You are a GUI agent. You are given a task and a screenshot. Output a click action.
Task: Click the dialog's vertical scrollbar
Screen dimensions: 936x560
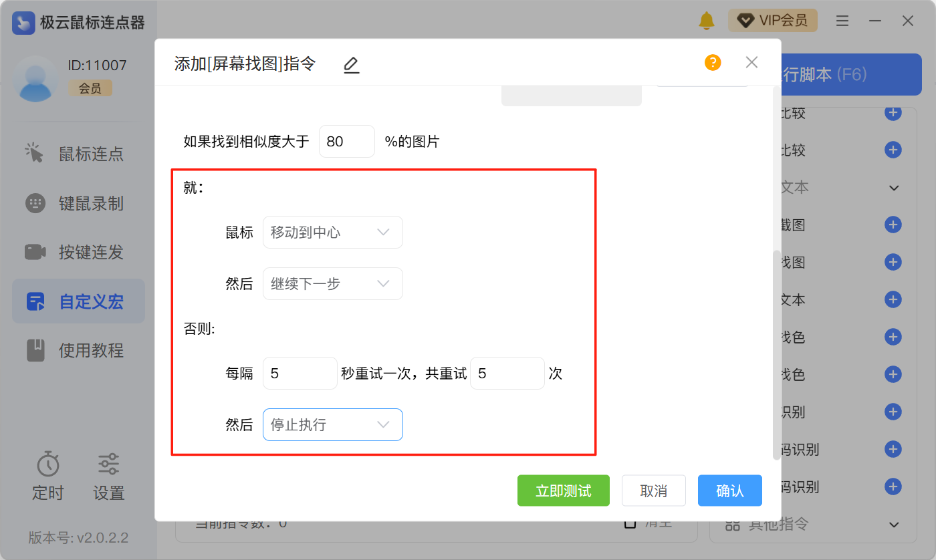pyautogui.click(x=776, y=354)
